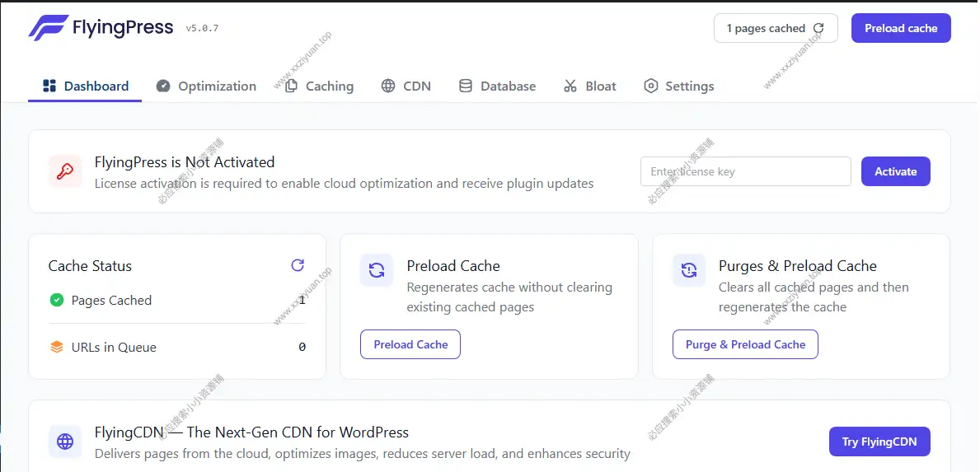Click the Purges & Preload Cache icon
Screen dimensions: 980x472
pyautogui.click(x=689, y=270)
